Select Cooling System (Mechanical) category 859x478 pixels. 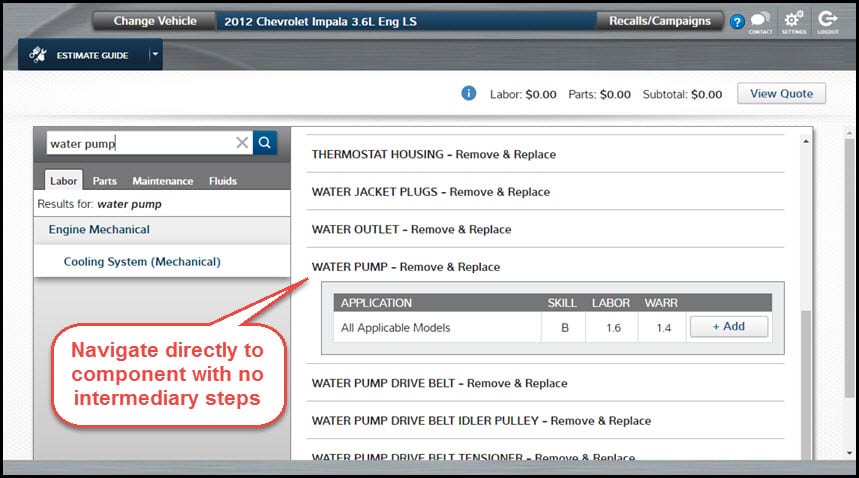[x=142, y=262]
